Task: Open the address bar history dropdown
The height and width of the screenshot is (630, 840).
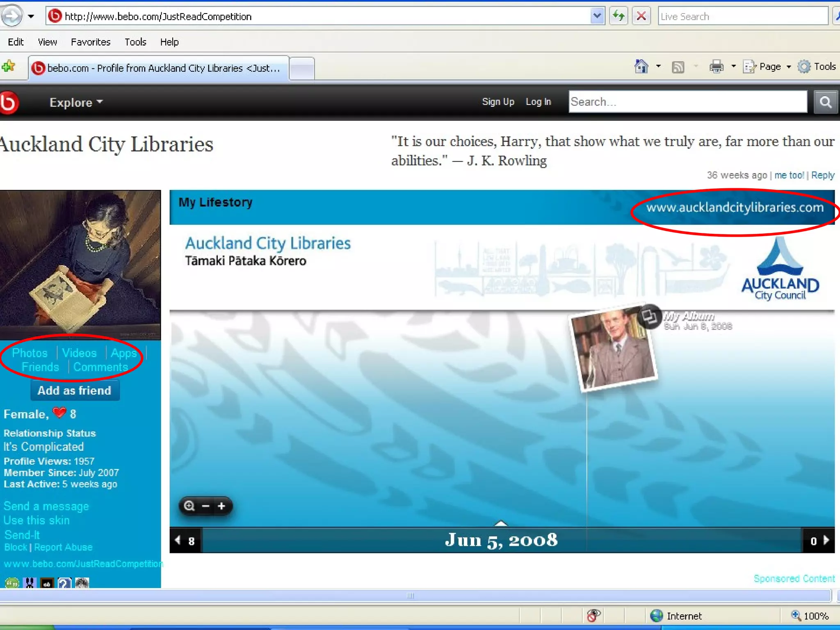Action: pos(597,16)
